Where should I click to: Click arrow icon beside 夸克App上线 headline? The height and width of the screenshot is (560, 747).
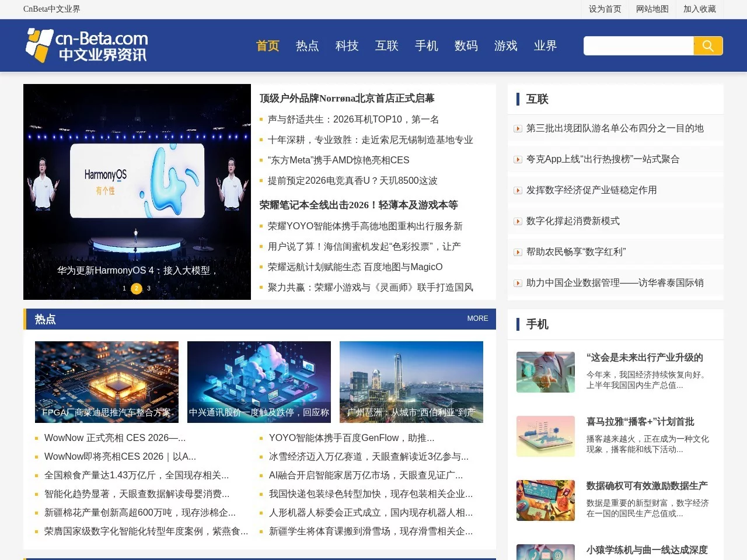[518, 160]
